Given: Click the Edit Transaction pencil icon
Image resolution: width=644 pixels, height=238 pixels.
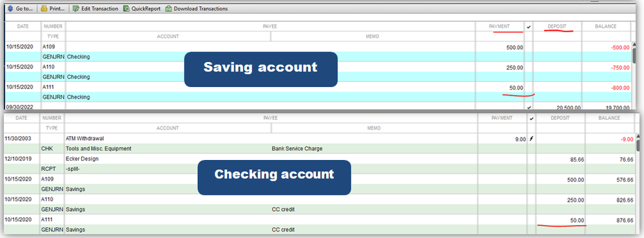Looking at the screenshot, I should [76, 8].
